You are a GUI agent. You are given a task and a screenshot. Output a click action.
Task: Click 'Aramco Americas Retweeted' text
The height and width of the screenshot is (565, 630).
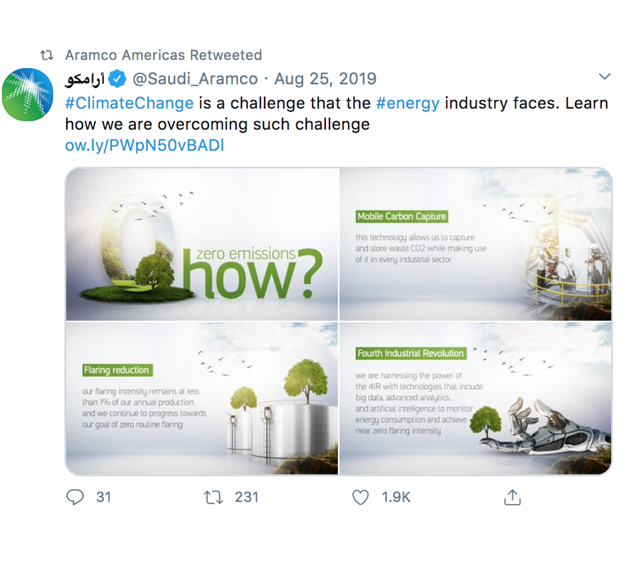point(163,55)
